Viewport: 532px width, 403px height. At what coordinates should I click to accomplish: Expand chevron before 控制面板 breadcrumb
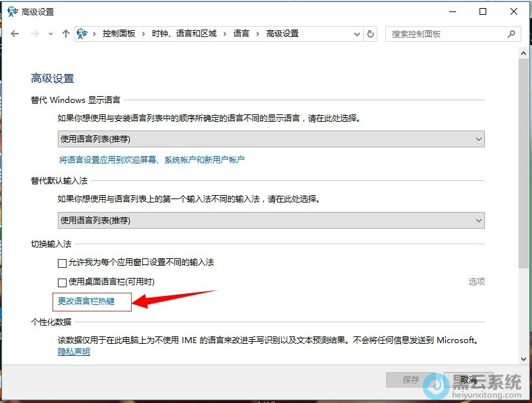pos(94,34)
